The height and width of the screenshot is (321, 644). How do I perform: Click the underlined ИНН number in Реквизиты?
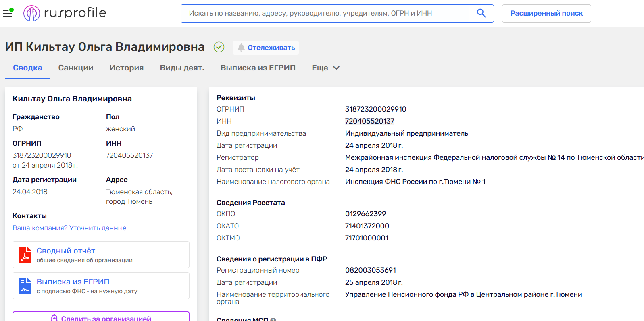coord(369,121)
